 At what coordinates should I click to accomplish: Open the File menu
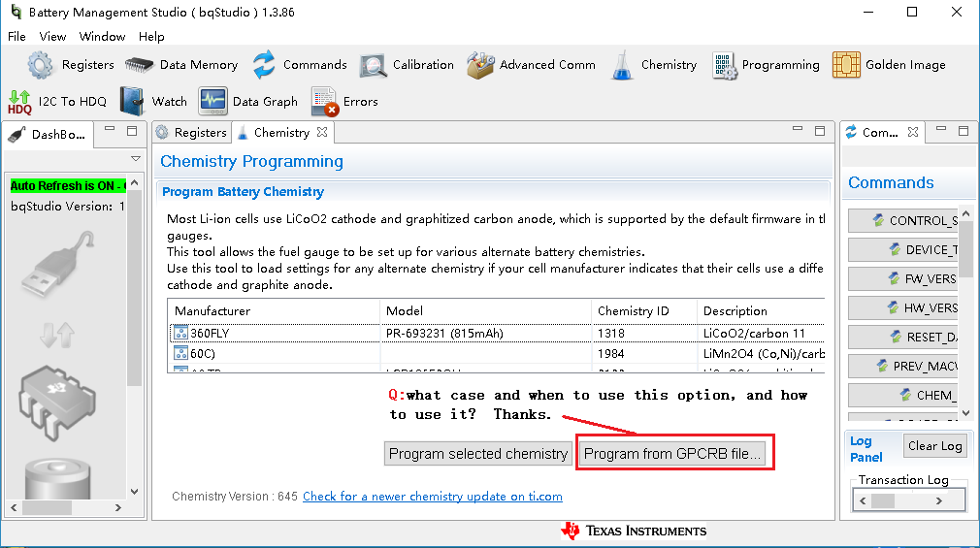[x=16, y=37]
